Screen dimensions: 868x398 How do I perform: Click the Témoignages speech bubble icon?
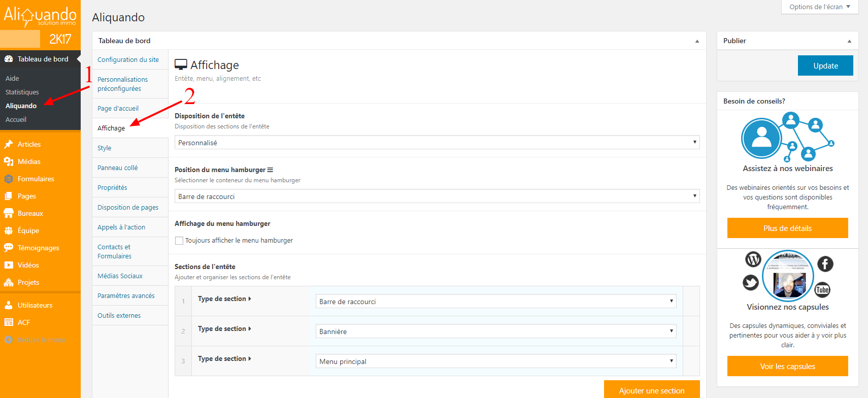9,248
